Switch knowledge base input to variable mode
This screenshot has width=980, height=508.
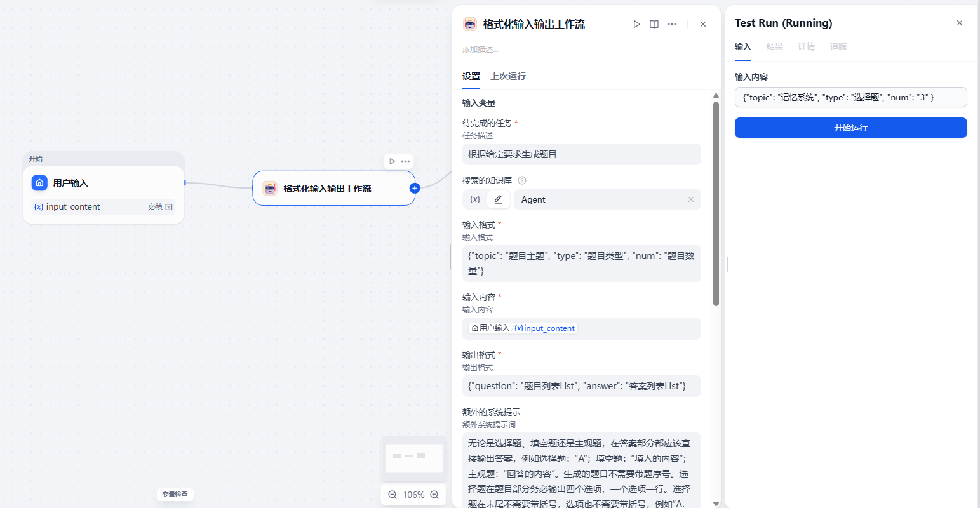pos(474,199)
